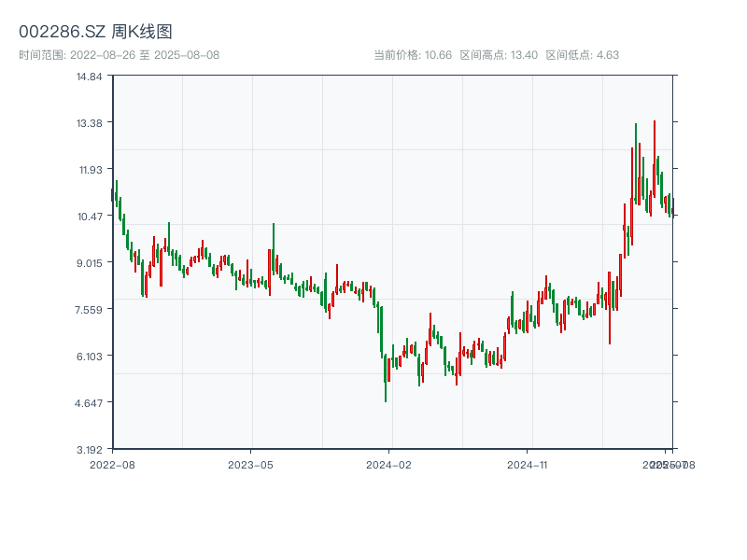Click the lowest green candle near 4.63
747x560 pixels.
click(x=386, y=381)
